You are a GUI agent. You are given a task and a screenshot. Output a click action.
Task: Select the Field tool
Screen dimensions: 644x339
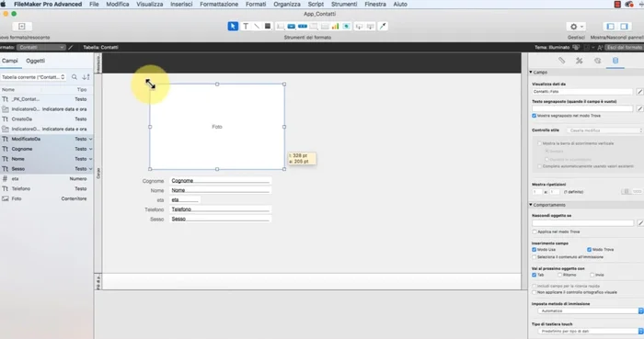pyautogui.click(x=280, y=27)
